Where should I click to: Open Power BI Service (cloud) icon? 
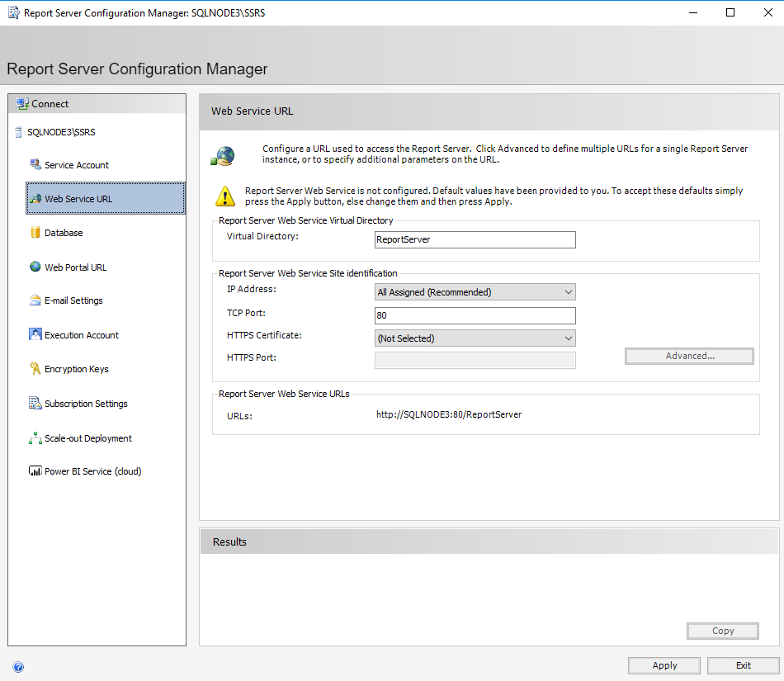click(35, 471)
